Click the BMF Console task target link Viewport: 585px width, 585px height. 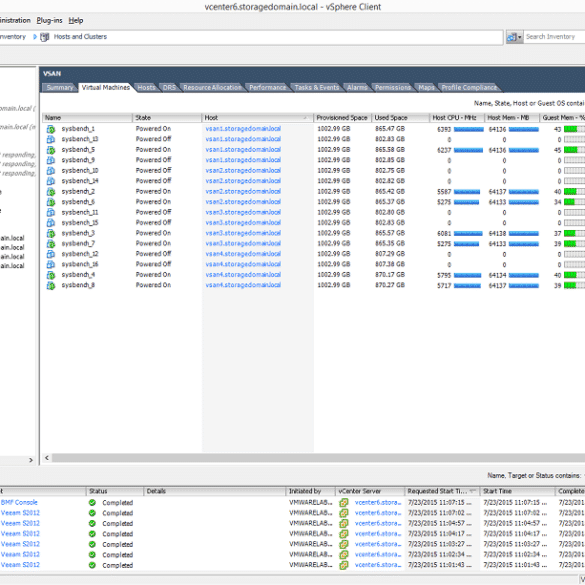[x=19, y=502]
